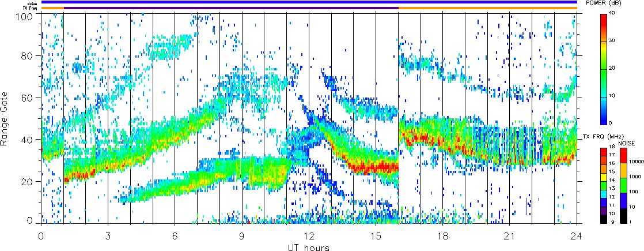The width and height of the screenshot is (644, 251).
Task: Click the 100 label on noise legend
Action: coord(632,192)
